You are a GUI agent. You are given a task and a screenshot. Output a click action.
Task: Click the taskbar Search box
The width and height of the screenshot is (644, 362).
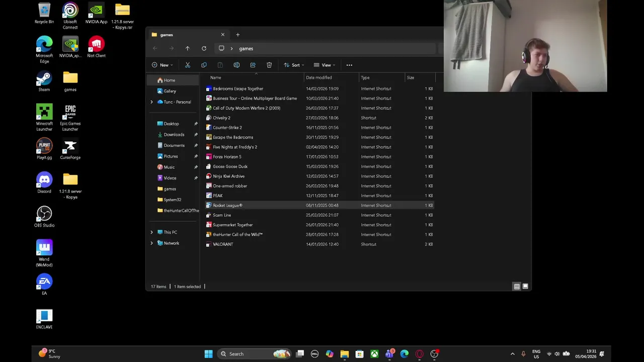tap(254, 354)
